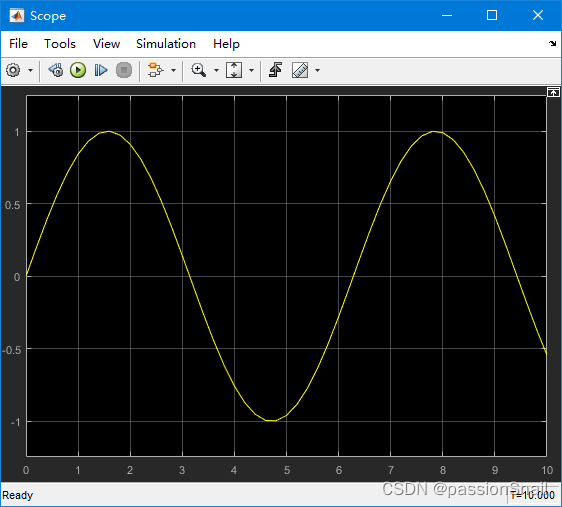This screenshot has height=507, width=562.
Task: Open dropdown beside Scale axes icon
Action: pyautogui.click(x=251, y=70)
